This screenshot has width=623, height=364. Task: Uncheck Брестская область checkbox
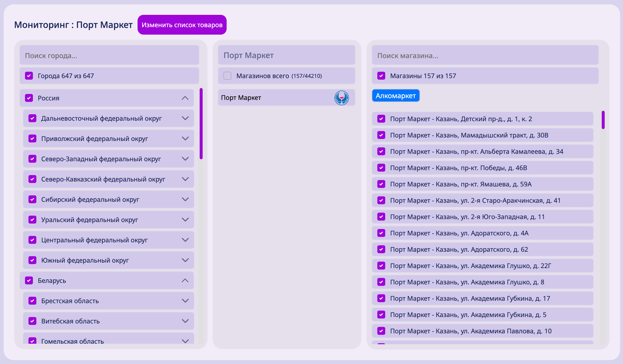(32, 301)
